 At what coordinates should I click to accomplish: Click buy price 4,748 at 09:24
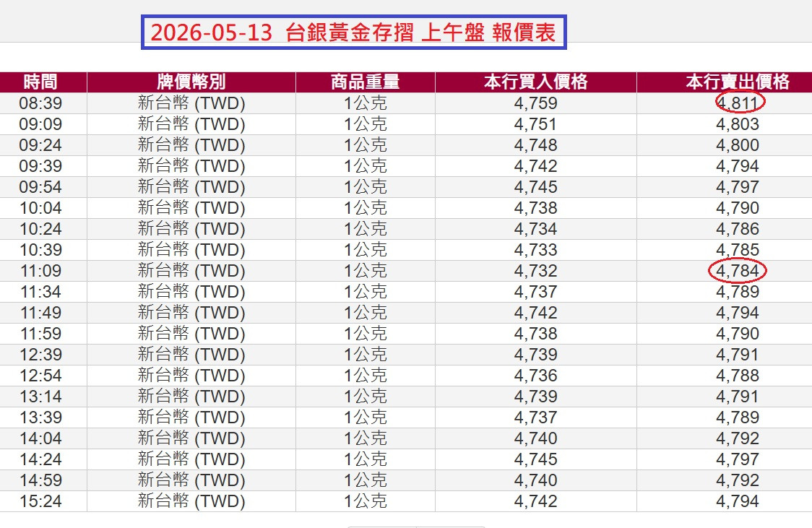(x=535, y=145)
